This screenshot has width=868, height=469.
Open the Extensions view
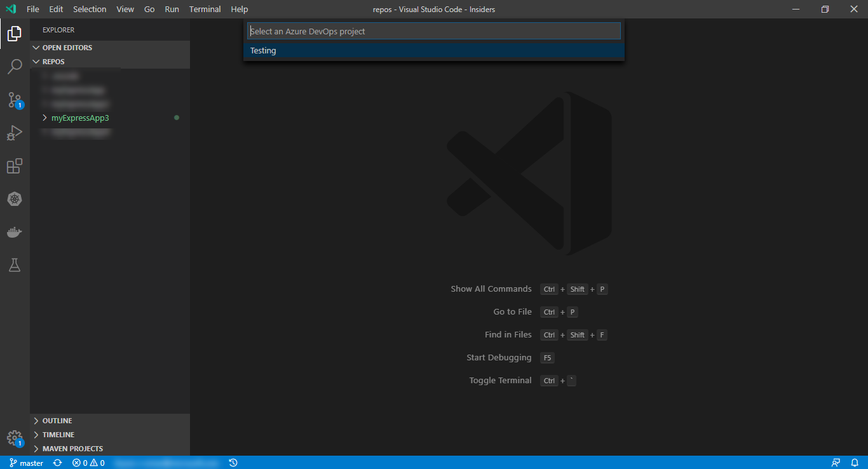click(x=15, y=166)
